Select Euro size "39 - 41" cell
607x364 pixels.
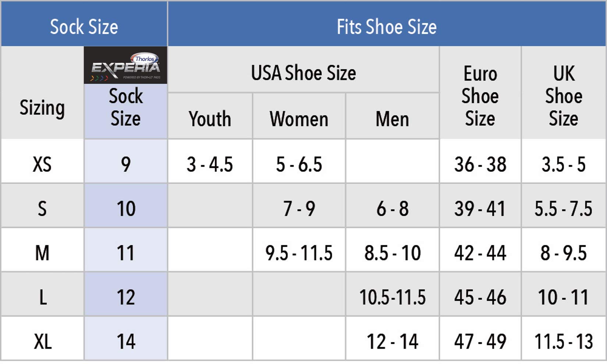pos(480,208)
